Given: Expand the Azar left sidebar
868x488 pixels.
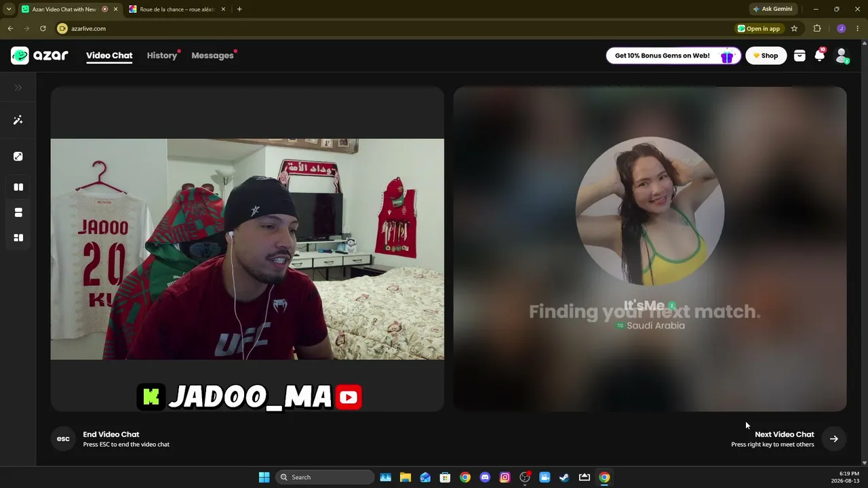Looking at the screenshot, I should [x=18, y=87].
